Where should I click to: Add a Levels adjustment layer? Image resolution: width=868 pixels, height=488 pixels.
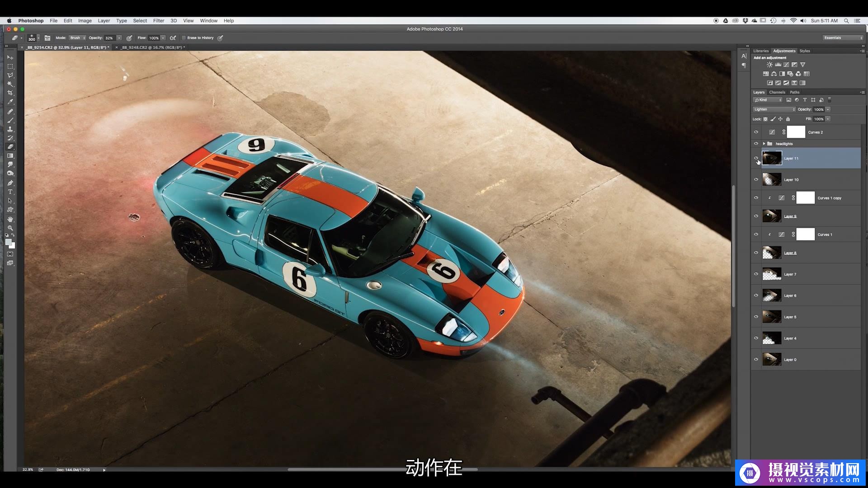[x=778, y=65]
